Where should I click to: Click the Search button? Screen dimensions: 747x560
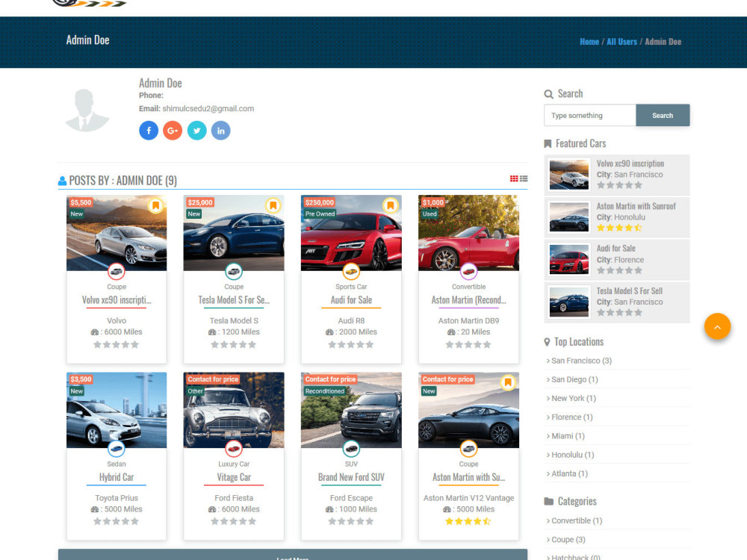(663, 115)
